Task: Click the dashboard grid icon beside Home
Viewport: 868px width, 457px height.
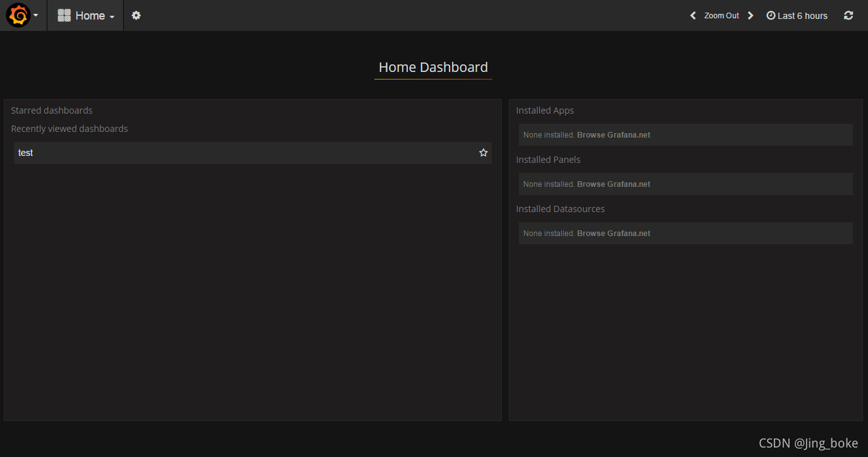Action: click(x=64, y=15)
